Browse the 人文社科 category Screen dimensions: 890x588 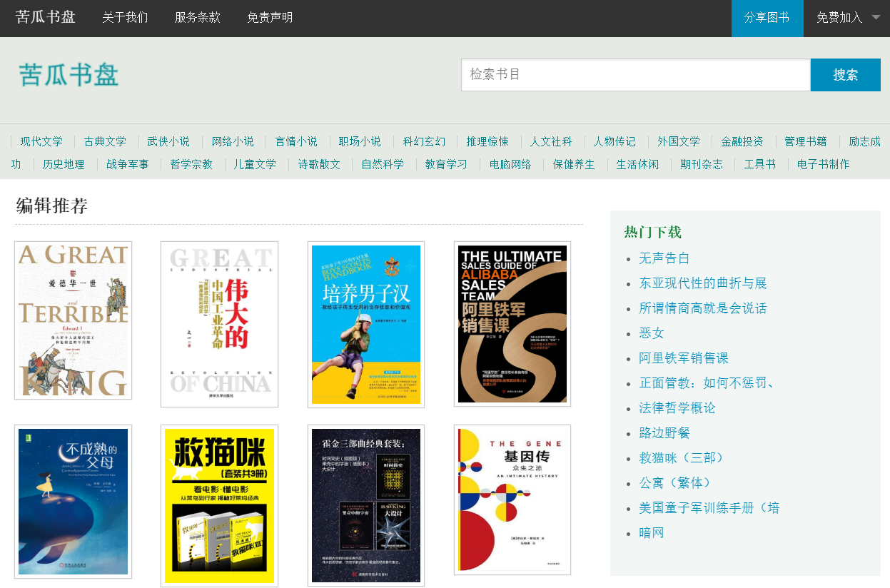click(x=551, y=141)
